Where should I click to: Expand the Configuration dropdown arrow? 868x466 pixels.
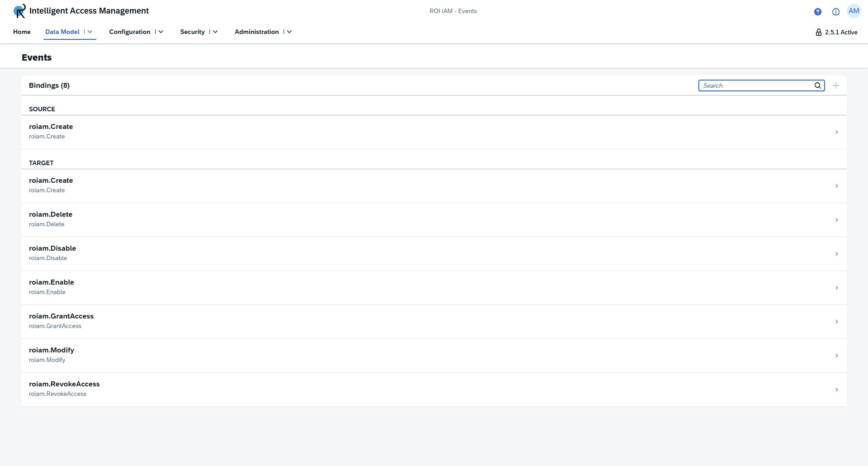pos(161,32)
